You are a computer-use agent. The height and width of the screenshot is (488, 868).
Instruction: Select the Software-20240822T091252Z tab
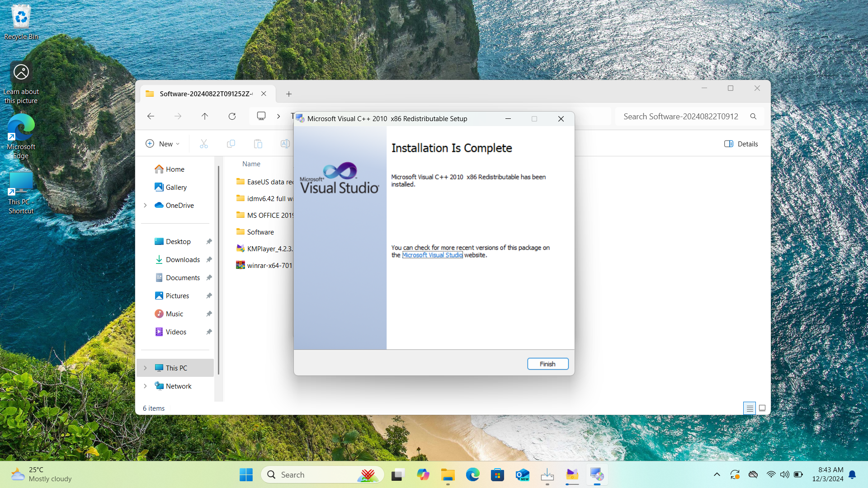point(206,94)
